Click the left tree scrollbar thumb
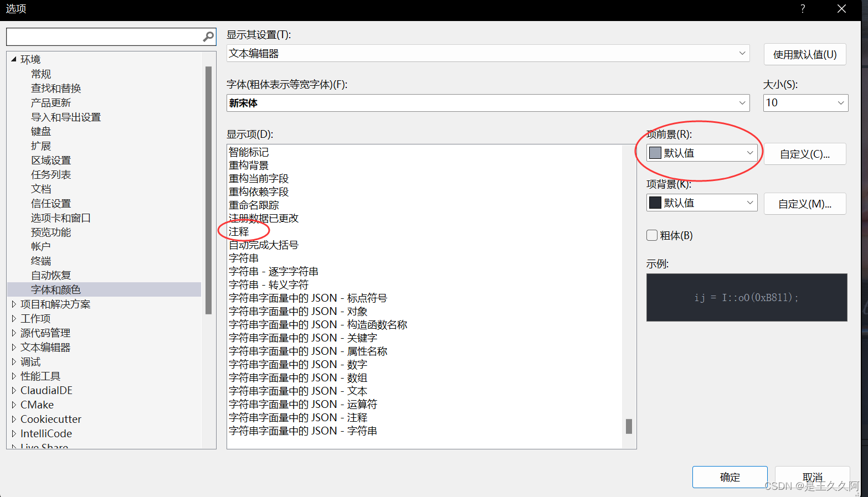The height and width of the screenshot is (497, 868). point(208,190)
